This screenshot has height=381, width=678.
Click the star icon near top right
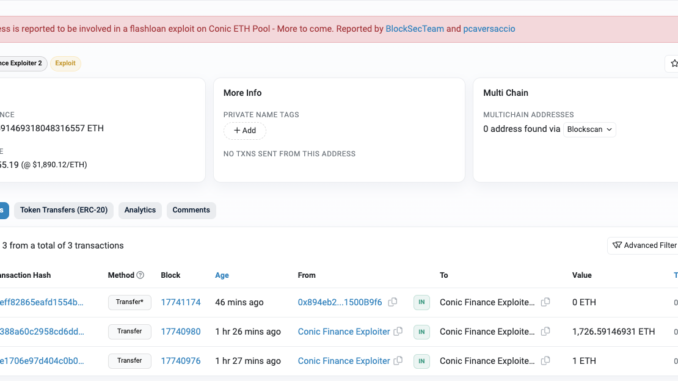pyautogui.click(x=673, y=64)
